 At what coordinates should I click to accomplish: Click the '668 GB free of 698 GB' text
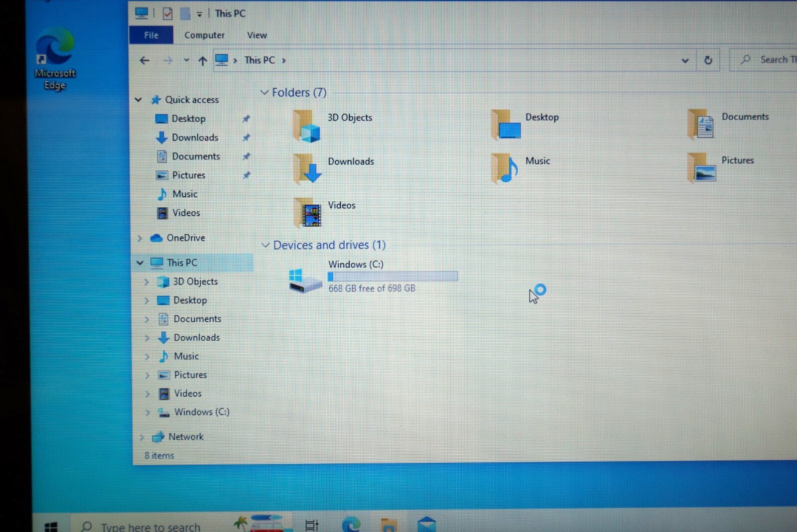click(x=372, y=288)
